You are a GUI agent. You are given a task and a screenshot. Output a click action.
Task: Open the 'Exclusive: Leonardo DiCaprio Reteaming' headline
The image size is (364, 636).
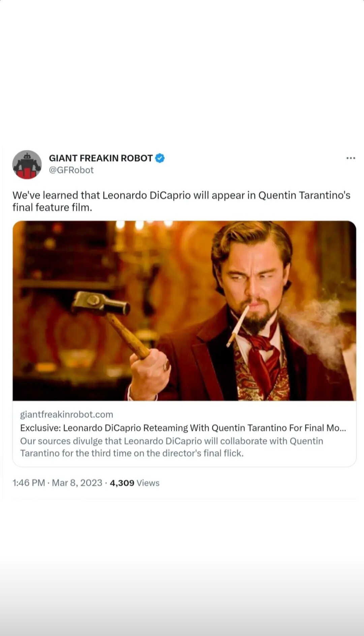click(x=183, y=428)
